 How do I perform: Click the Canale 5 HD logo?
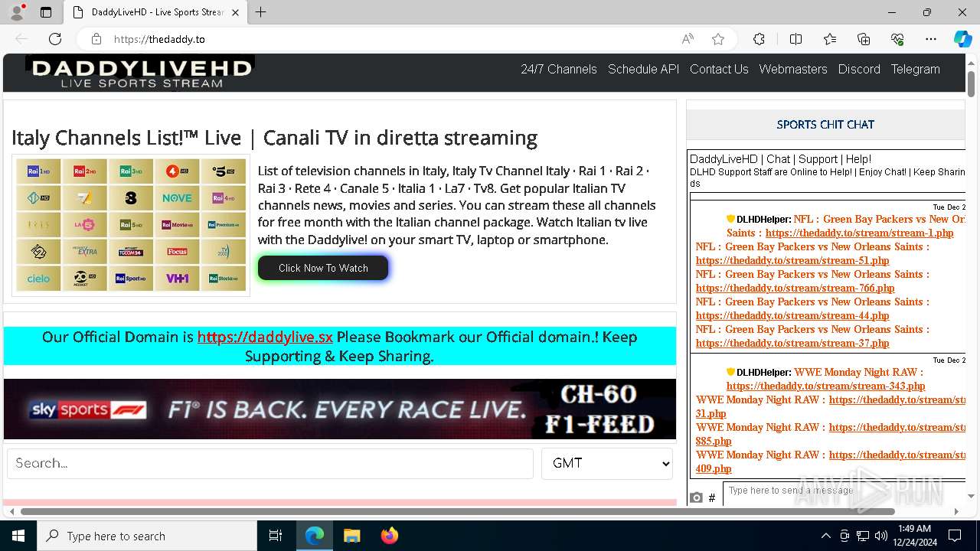(x=223, y=171)
